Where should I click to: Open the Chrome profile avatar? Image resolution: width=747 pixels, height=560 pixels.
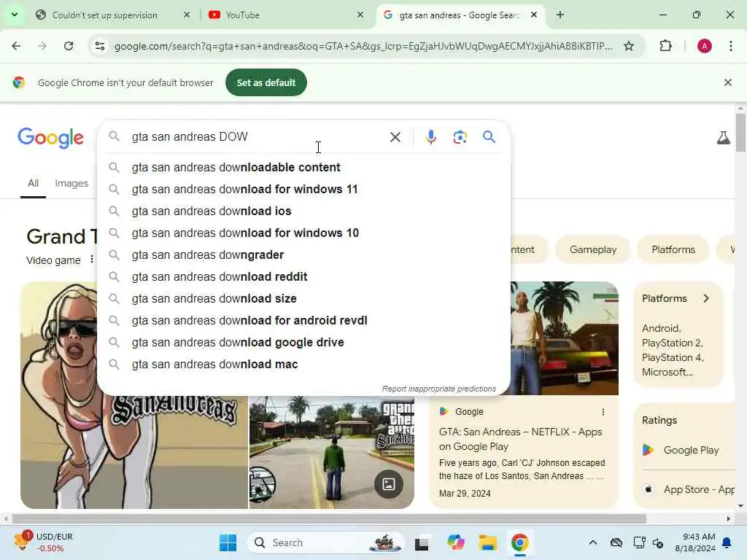pos(704,46)
